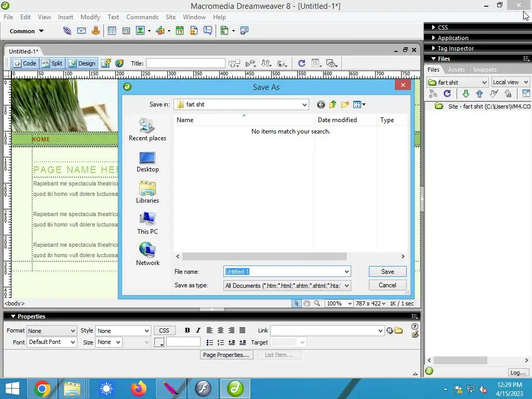The width and height of the screenshot is (532, 399).
Task: Insert a Table from the Common bar
Action: 112,31
